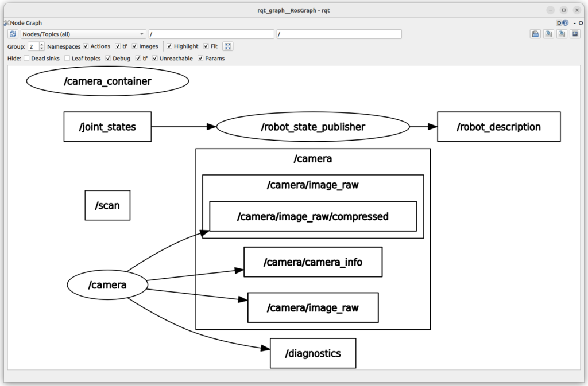Minimize the rqt window
The height and width of the screenshot is (386, 588).
click(x=550, y=10)
